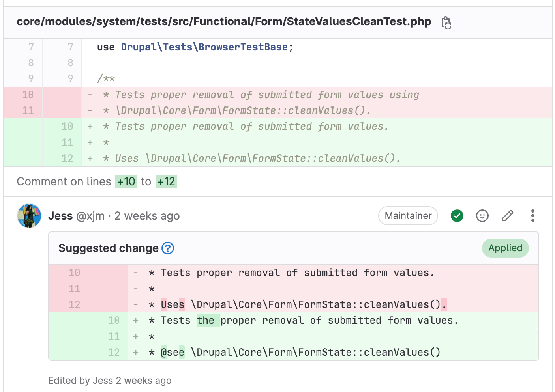Open Jess's profile via name link
Screen dimensions: 555x392
tap(60, 216)
